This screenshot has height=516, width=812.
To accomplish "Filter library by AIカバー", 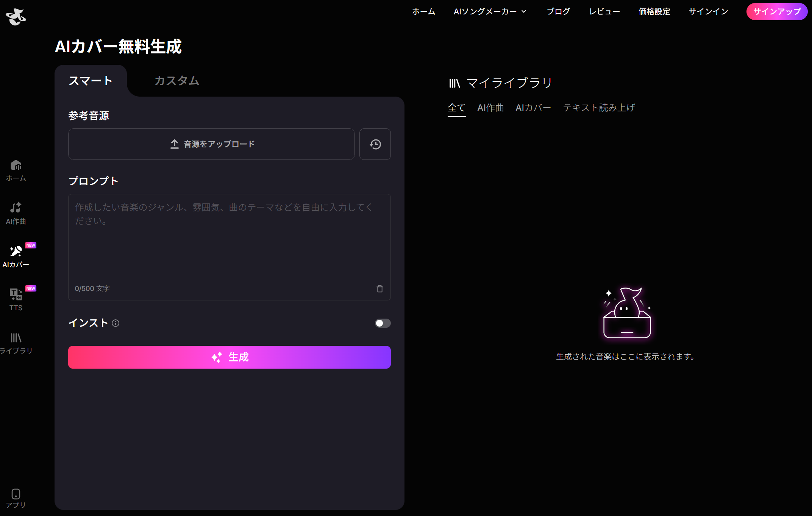I will pos(532,108).
